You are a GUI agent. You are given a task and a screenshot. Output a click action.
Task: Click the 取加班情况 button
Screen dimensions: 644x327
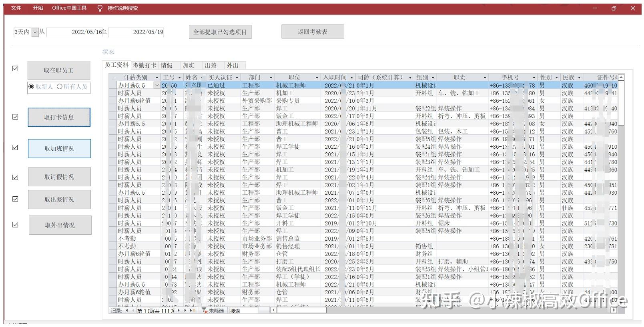(x=59, y=148)
